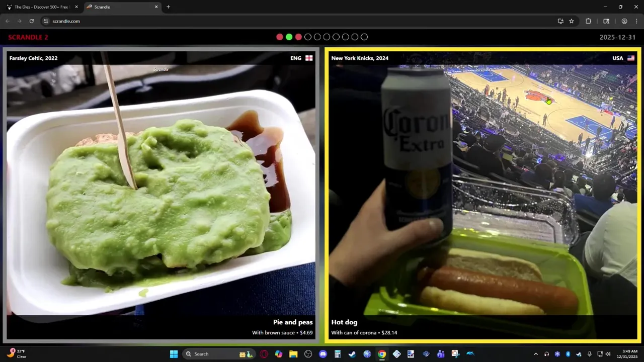Open site information icon in address bar
The width and height of the screenshot is (644, 362).
pos(46,21)
